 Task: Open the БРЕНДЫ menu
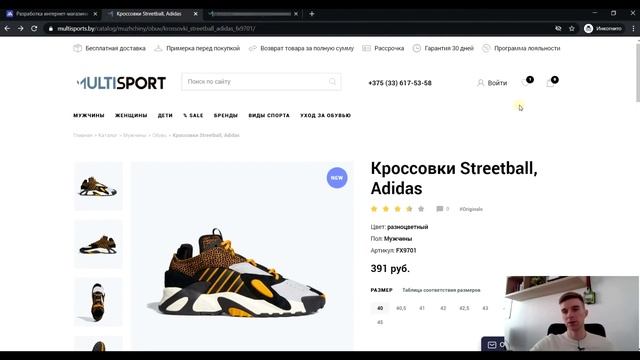click(226, 116)
